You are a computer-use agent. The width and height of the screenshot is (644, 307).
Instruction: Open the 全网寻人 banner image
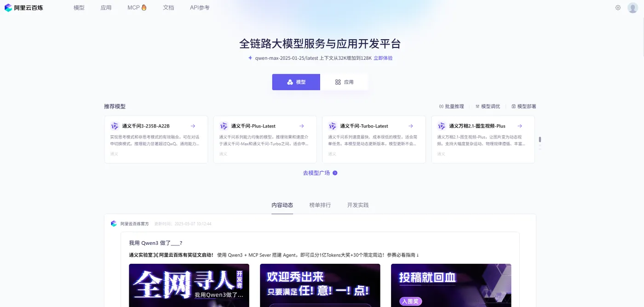tap(189, 285)
